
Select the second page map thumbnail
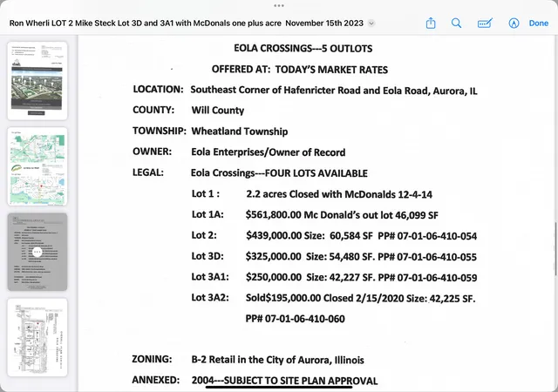point(37,166)
